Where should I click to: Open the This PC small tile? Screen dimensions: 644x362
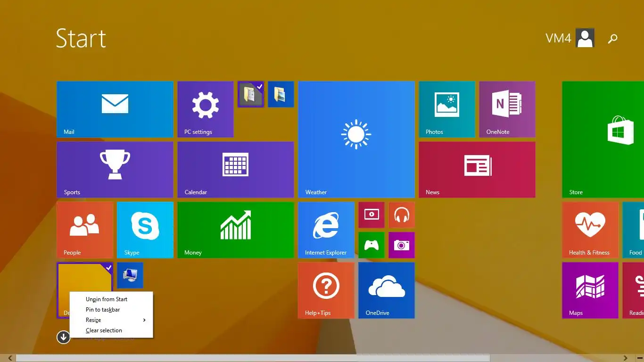point(130,275)
